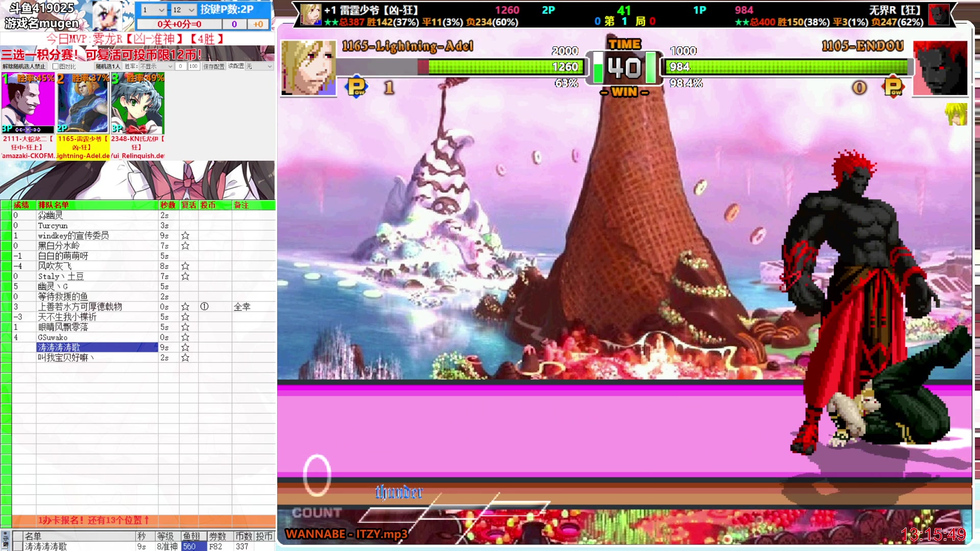Click the win-rate maximum field showing 100
Image resolution: width=980 pixels, height=551 pixels.
coord(193,66)
